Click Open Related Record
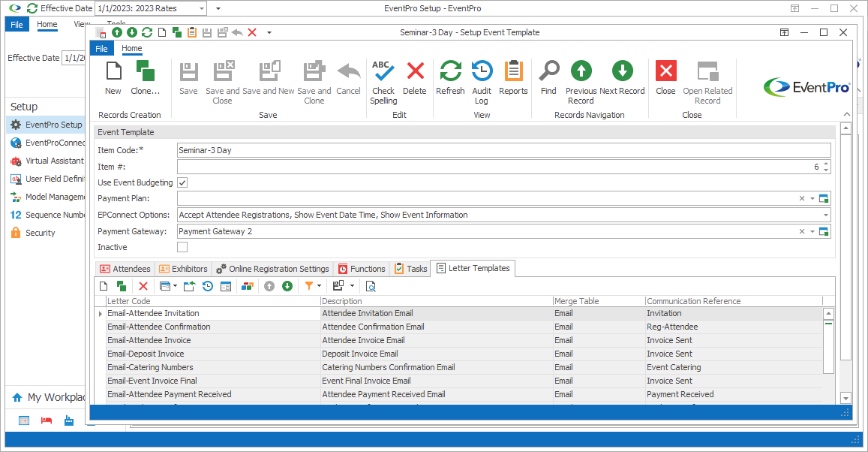 point(707,83)
